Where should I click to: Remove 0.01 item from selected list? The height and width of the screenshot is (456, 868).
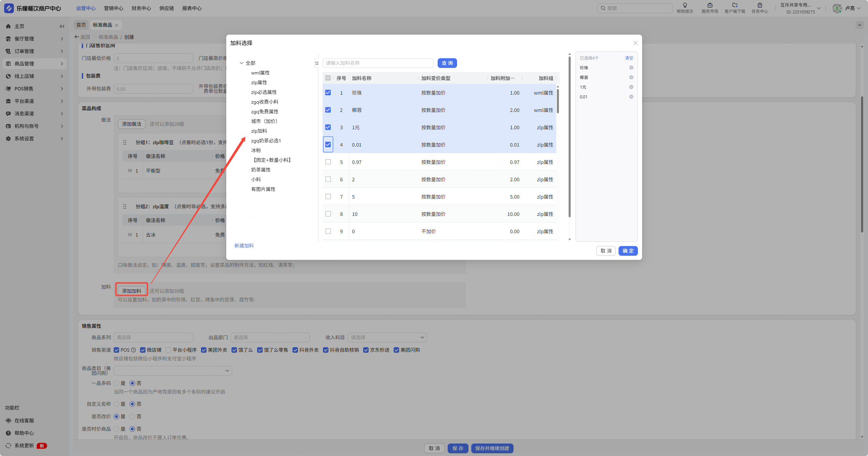[x=631, y=97]
